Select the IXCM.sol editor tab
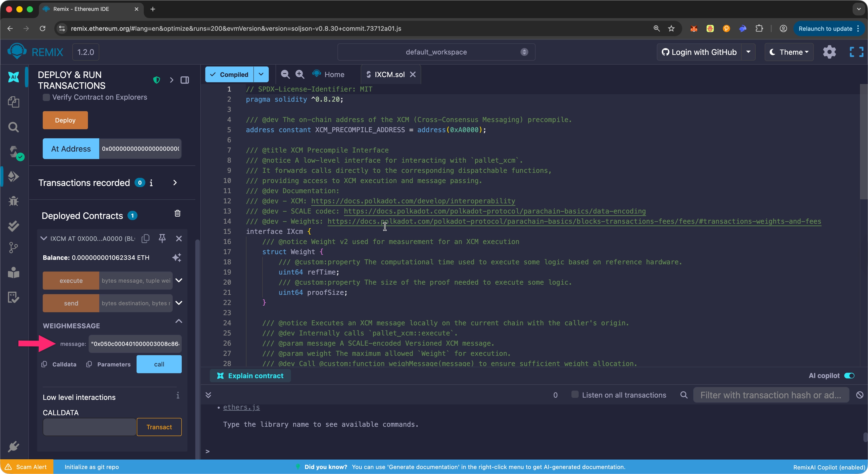The height and width of the screenshot is (474, 868). tap(389, 74)
